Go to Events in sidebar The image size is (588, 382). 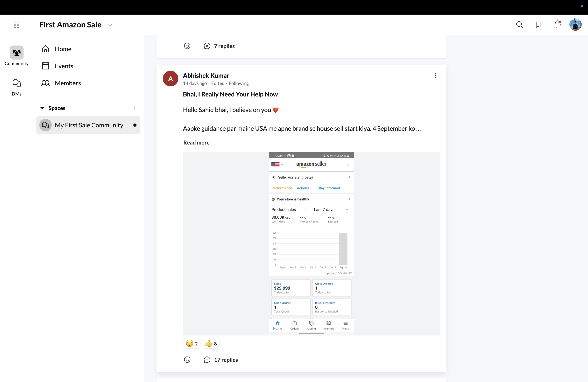click(64, 66)
